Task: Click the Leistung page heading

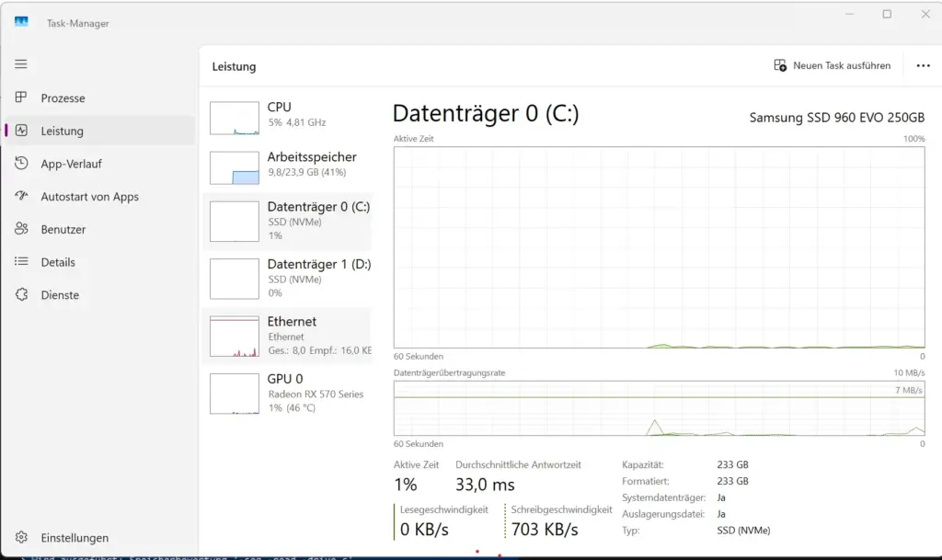Action: point(234,66)
